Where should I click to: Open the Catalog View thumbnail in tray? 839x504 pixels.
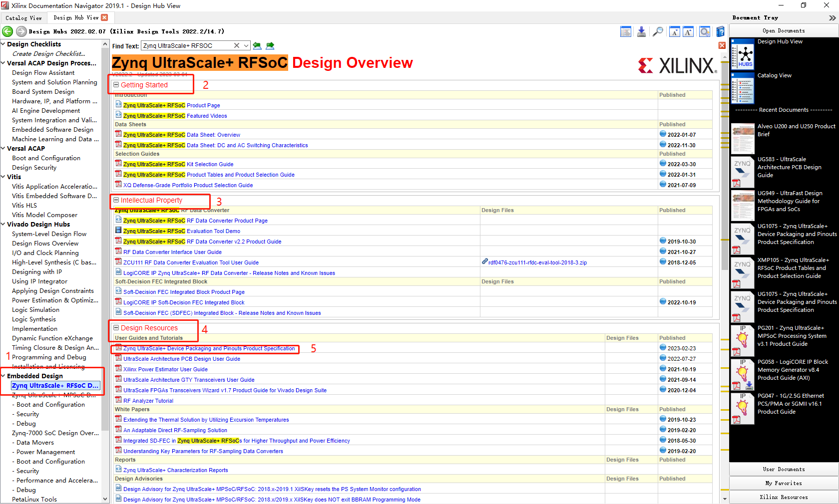(743, 88)
